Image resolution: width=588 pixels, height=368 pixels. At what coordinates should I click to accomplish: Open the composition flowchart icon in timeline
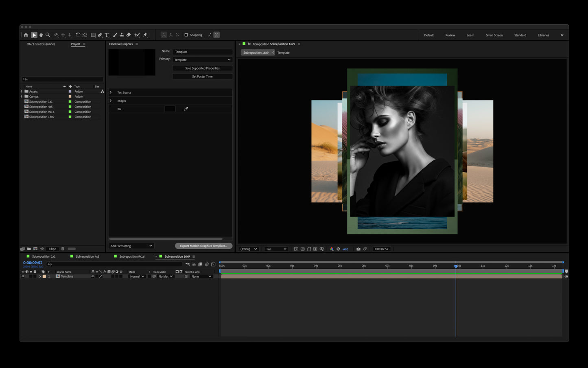pyautogui.click(x=188, y=264)
